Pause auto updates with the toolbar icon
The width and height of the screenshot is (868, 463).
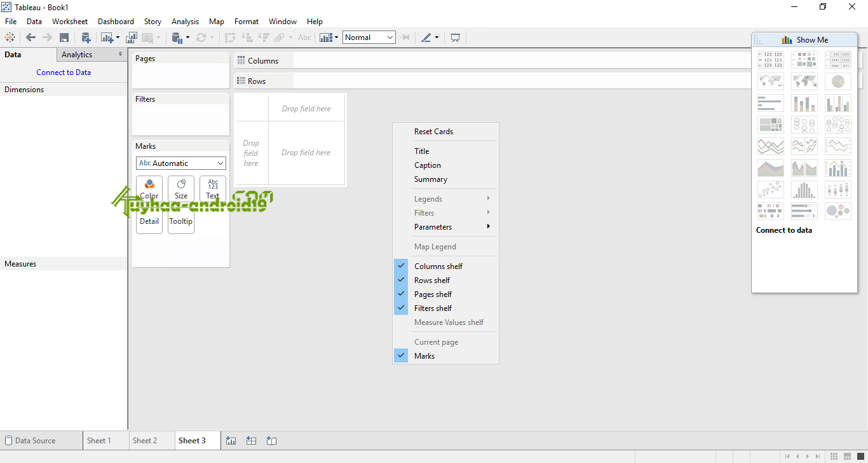click(177, 38)
